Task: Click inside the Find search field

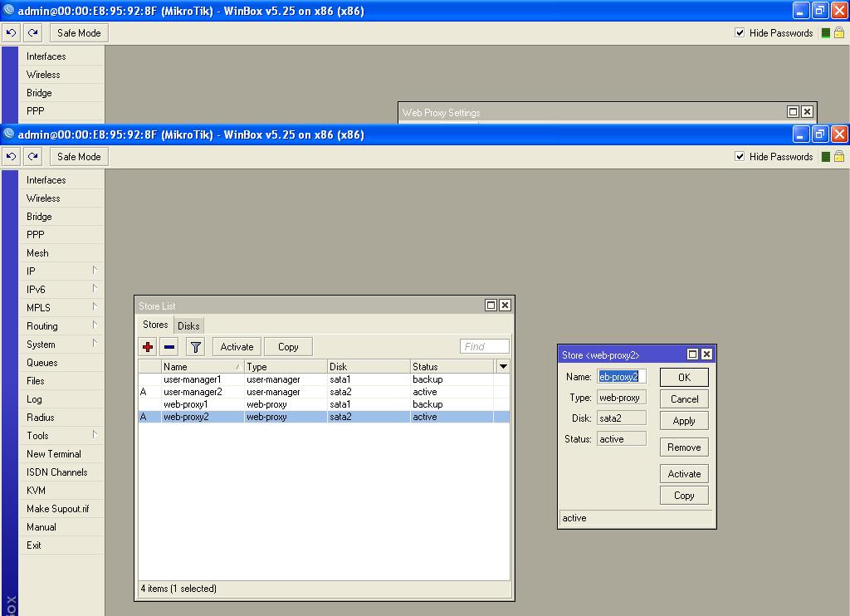Action: click(484, 346)
